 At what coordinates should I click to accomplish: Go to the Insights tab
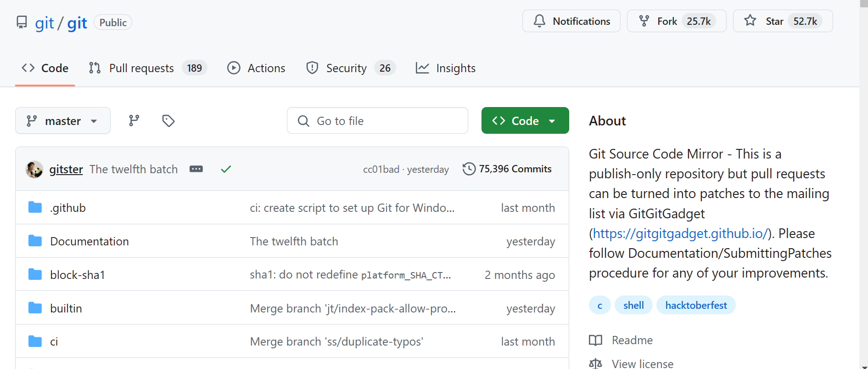click(445, 68)
